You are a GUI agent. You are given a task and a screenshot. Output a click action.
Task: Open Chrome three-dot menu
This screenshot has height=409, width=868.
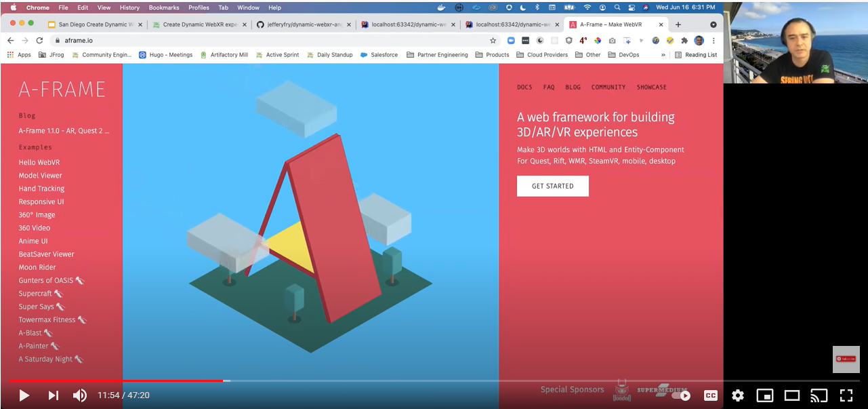[x=714, y=41]
